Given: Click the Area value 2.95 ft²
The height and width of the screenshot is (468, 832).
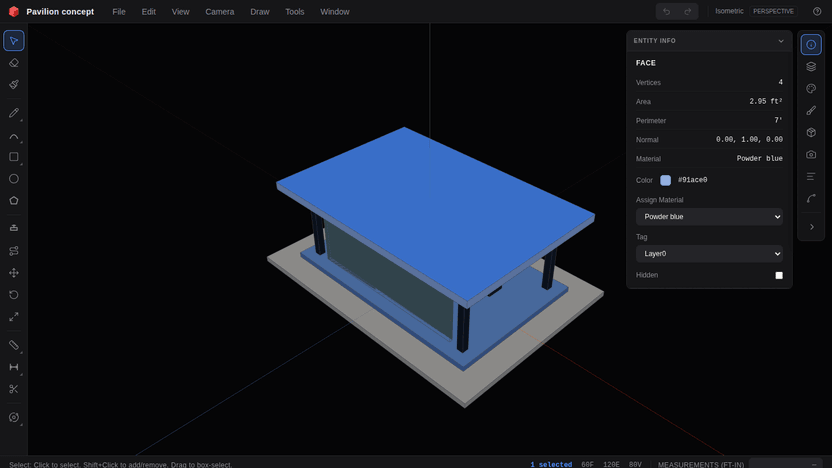Looking at the screenshot, I should pyautogui.click(x=766, y=101).
